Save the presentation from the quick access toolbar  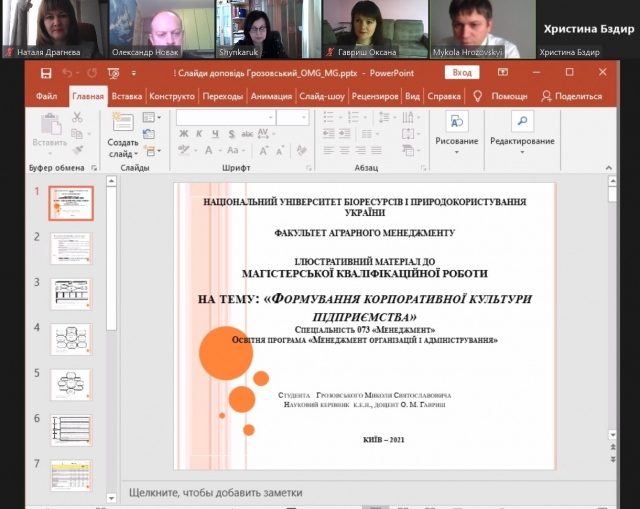(x=43, y=73)
